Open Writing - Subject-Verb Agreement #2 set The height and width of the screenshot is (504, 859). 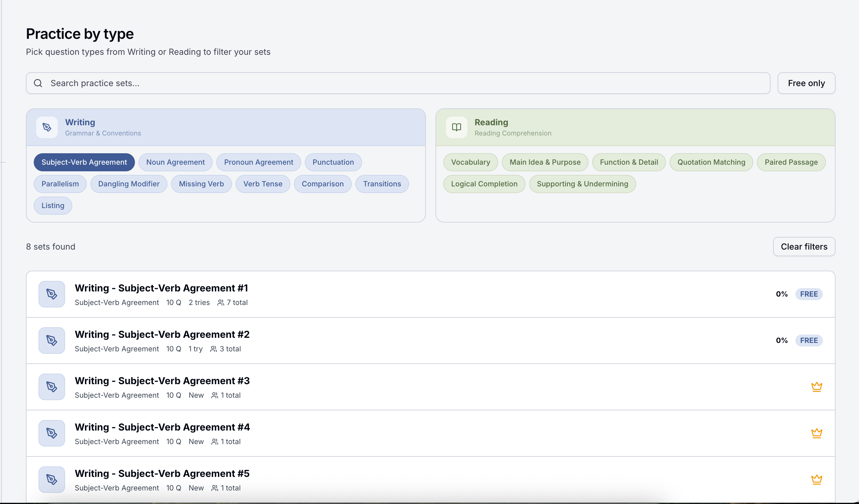coord(162,334)
